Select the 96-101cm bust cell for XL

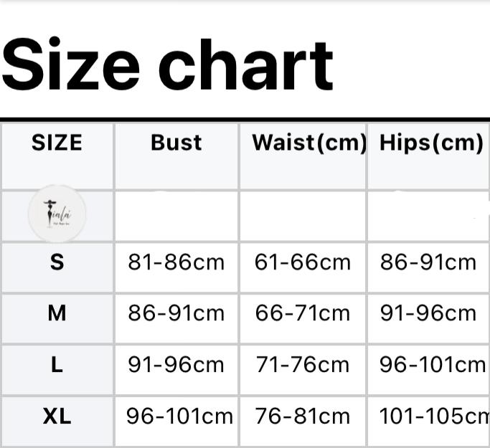(179, 416)
